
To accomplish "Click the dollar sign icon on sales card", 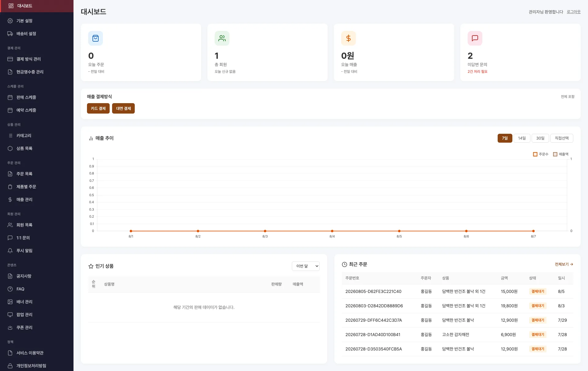I will (x=349, y=38).
